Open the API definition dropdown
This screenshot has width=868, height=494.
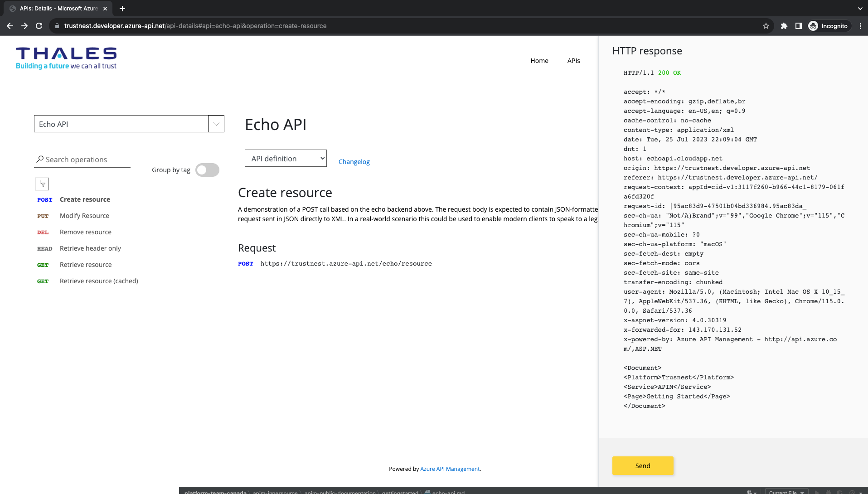coord(286,158)
